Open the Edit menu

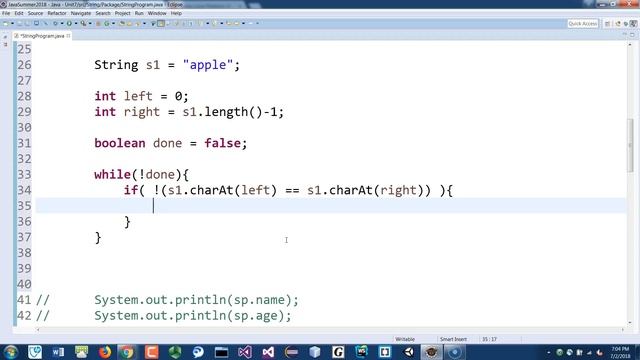19,13
